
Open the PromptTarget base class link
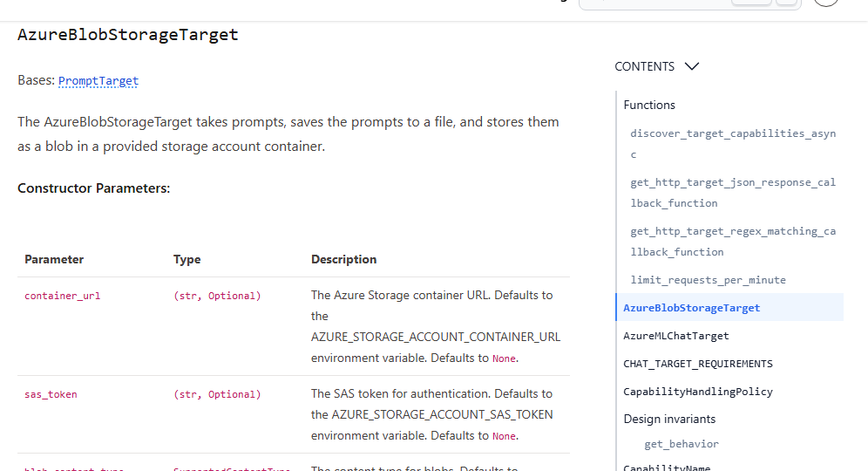coord(98,81)
